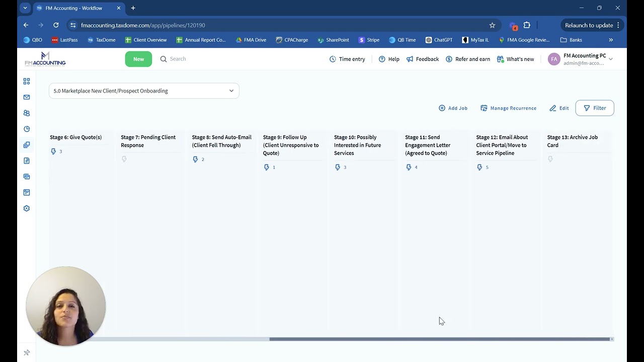Click the FM Accounting logo

click(45, 59)
